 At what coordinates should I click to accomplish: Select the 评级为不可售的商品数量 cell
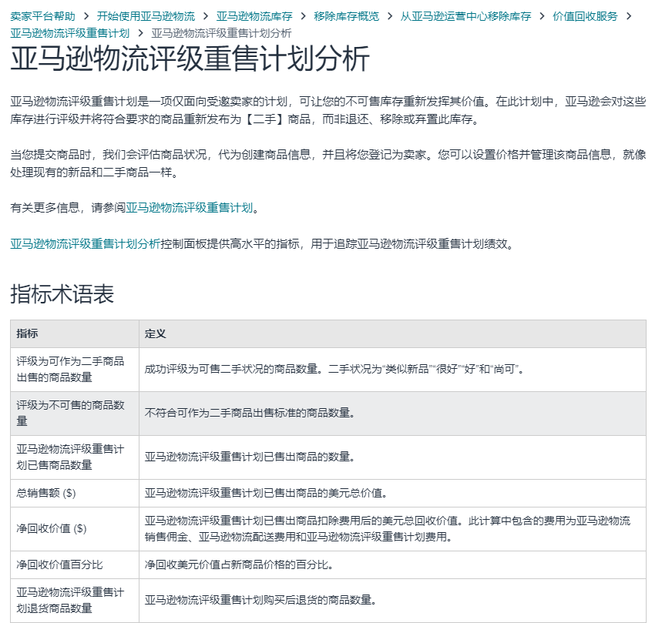(75, 414)
